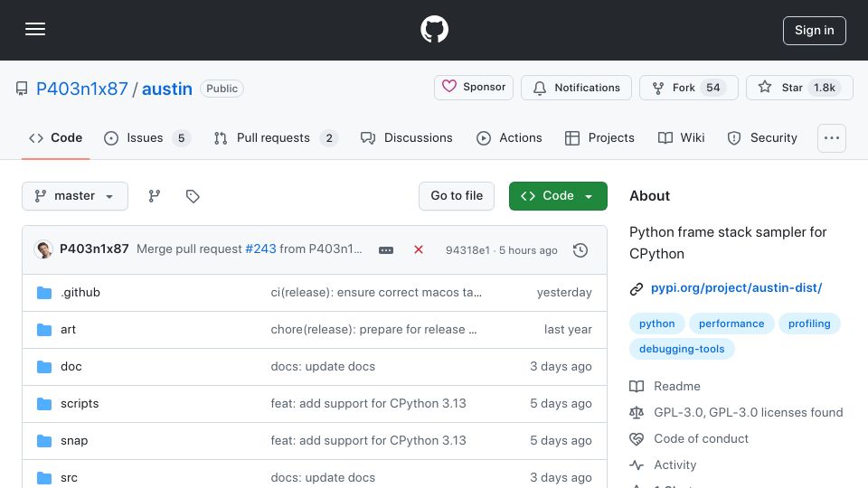The width and height of the screenshot is (868, 488).
Task: Expand the green Code dropdown
Action: (x=558, y=196)
